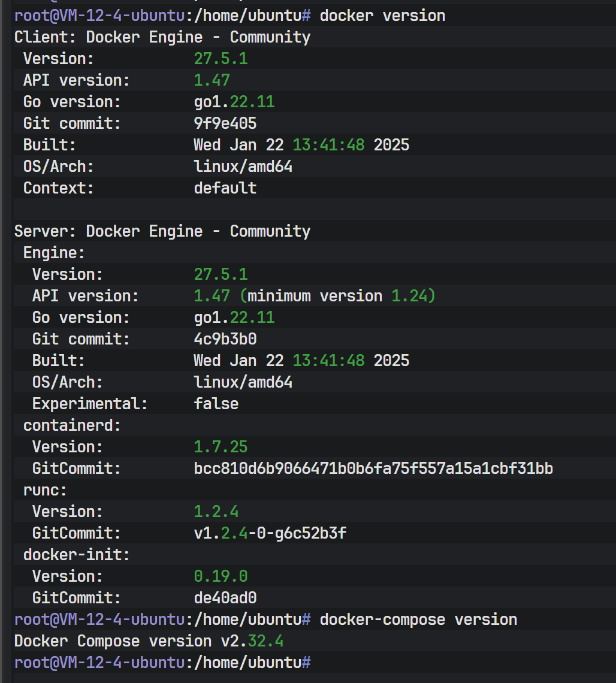Image resolution: width=616 pixels, height=683 pixels.
Task: Click the "minimum version 1.24" text
Action: click(342, 296)
